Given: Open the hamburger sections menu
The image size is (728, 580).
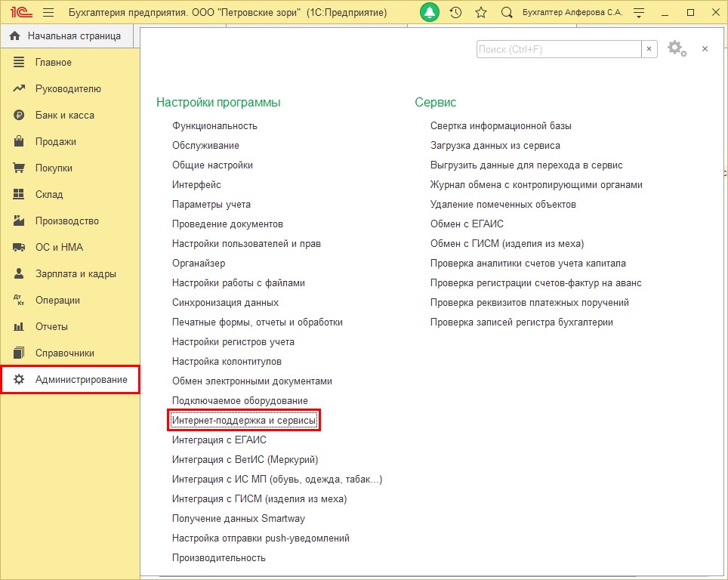Looking at the screenshot, I should point(48,13).
